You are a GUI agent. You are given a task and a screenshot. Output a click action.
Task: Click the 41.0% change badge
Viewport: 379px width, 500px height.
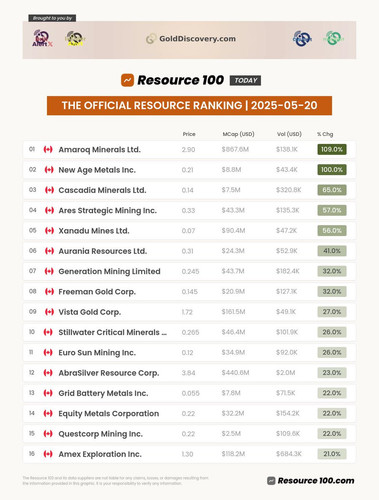click(332, 251)
